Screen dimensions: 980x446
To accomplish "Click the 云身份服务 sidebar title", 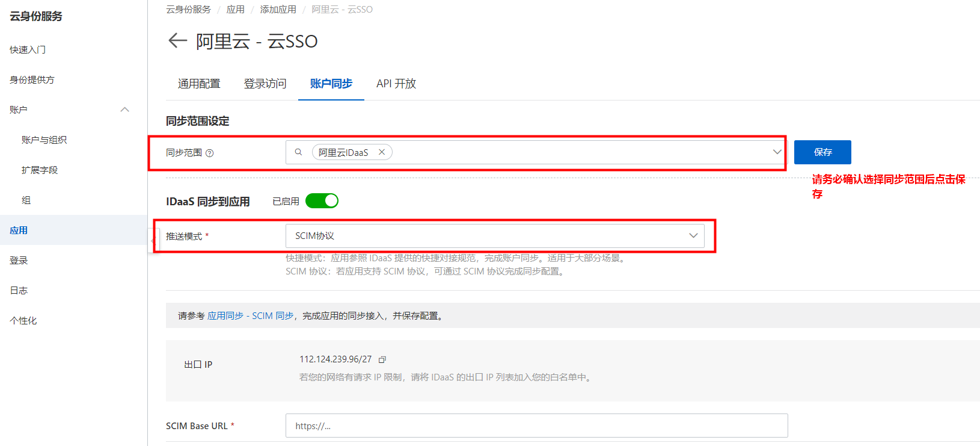I will tap(36, 16).
